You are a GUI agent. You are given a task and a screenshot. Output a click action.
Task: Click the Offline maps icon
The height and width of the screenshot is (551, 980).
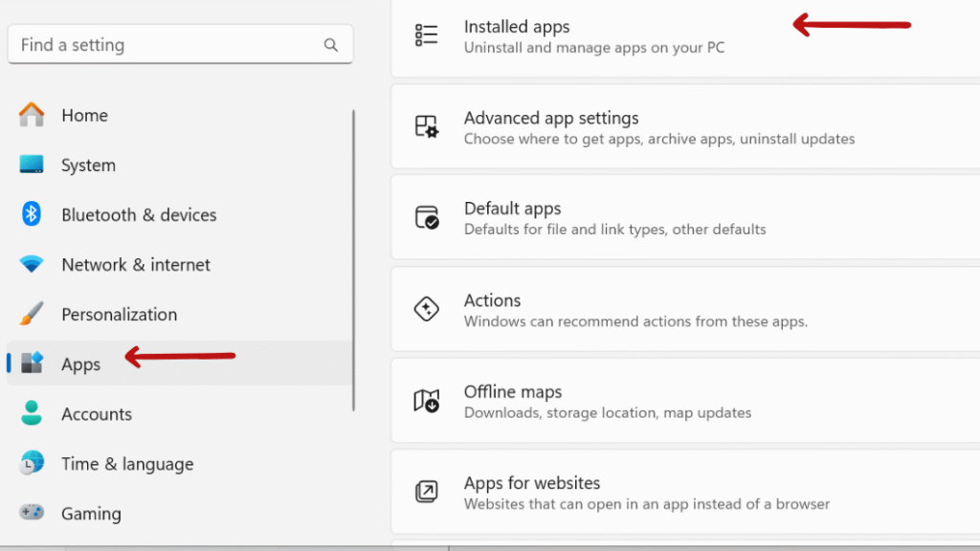point(426,401)
